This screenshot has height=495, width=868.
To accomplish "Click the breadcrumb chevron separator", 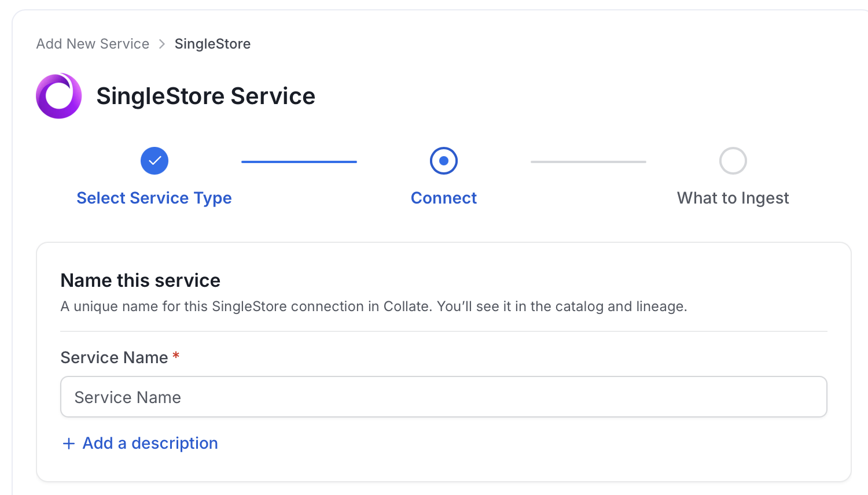I will (162, 44).
